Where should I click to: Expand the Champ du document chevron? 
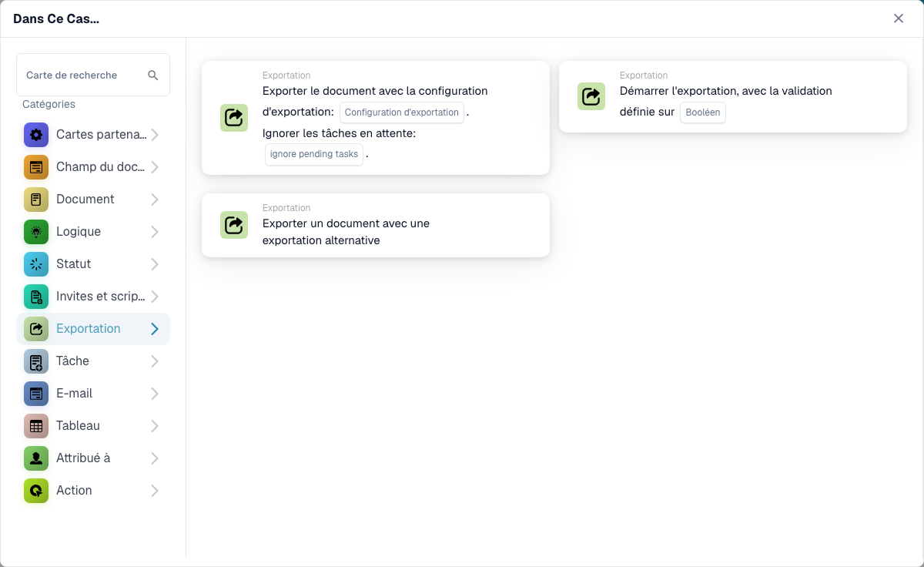[155, 167]
